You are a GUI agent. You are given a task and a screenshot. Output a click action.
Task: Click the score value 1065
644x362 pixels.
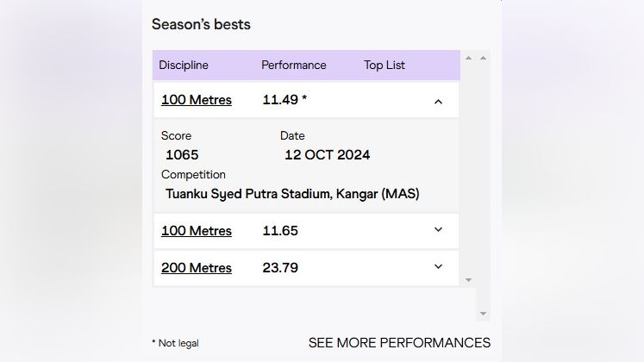[x=182, y=155]
